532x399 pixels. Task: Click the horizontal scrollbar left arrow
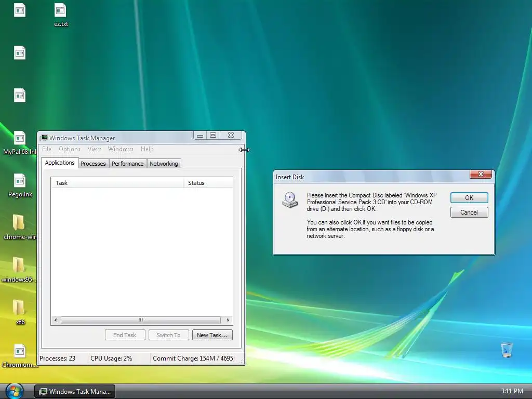56,320
